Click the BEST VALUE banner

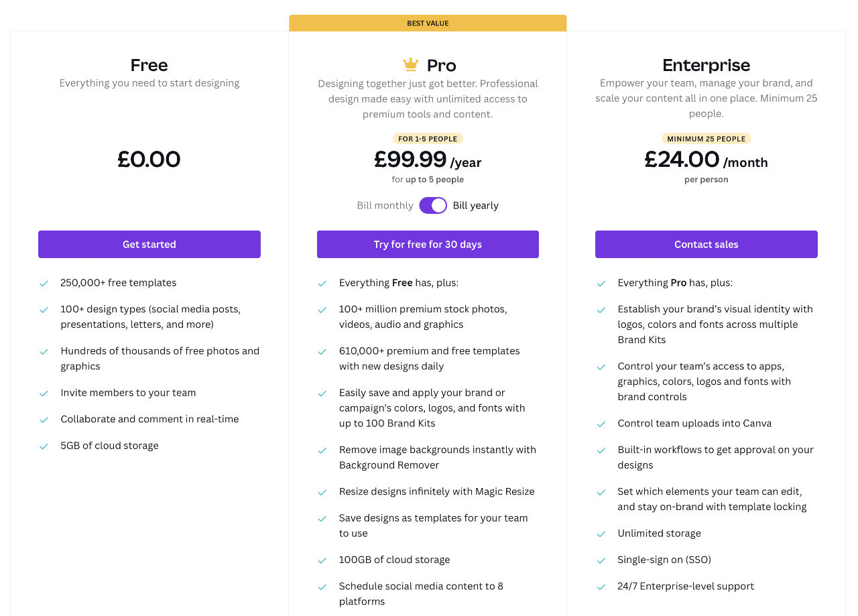coord(428,23)
